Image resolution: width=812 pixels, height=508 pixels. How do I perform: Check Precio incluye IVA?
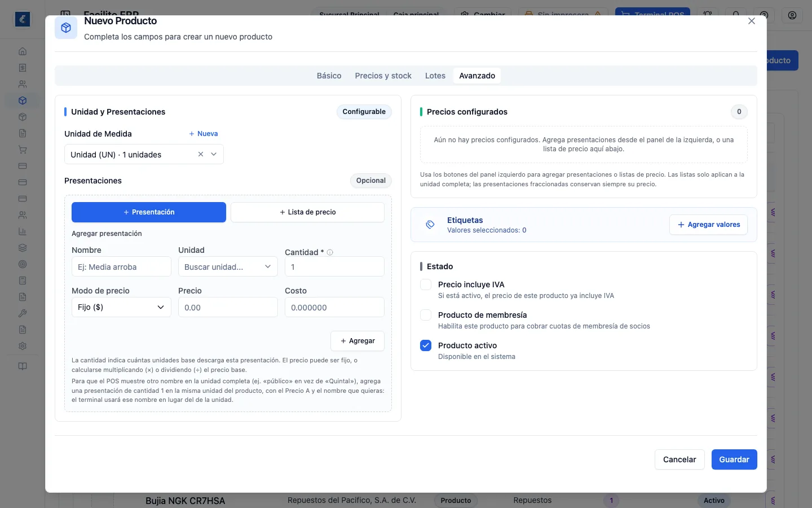[426, 284]
